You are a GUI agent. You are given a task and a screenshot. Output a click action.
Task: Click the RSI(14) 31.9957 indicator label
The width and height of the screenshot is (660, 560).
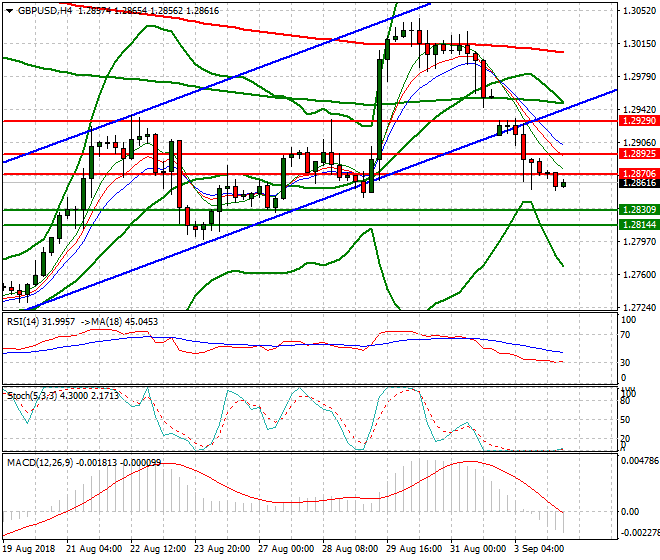coord(41,322)
